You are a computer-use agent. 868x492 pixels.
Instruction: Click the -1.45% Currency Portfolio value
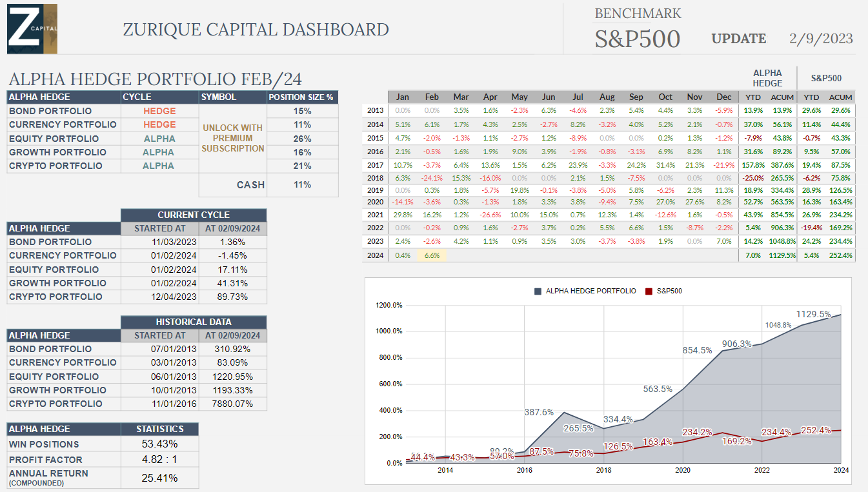tap(232, 255)
